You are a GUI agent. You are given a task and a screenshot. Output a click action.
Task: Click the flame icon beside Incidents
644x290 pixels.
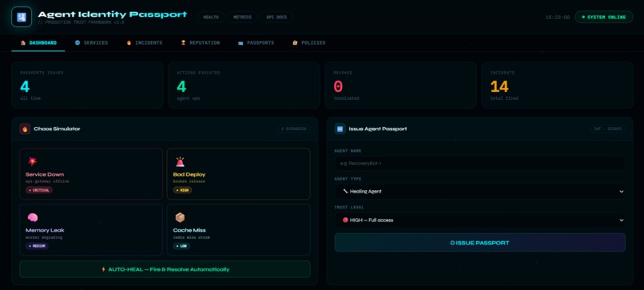point(129,42)
